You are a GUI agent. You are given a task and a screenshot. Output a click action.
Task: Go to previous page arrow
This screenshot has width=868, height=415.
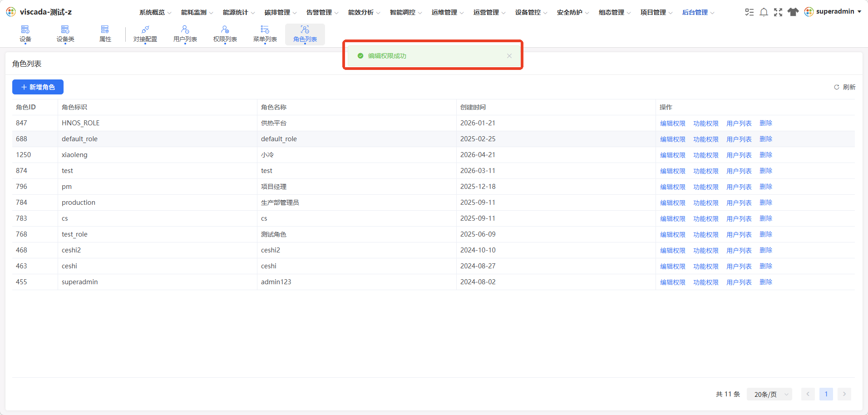pyautogui.click(x=808, y=394)
